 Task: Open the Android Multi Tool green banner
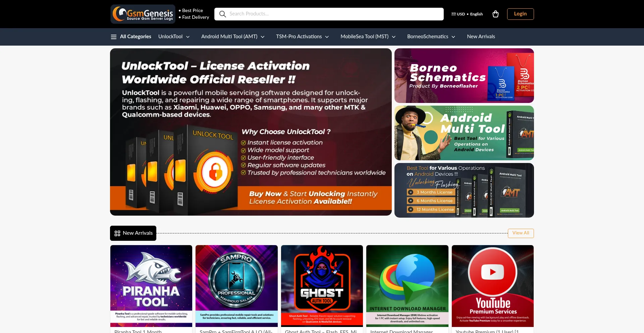coord(464,133)
